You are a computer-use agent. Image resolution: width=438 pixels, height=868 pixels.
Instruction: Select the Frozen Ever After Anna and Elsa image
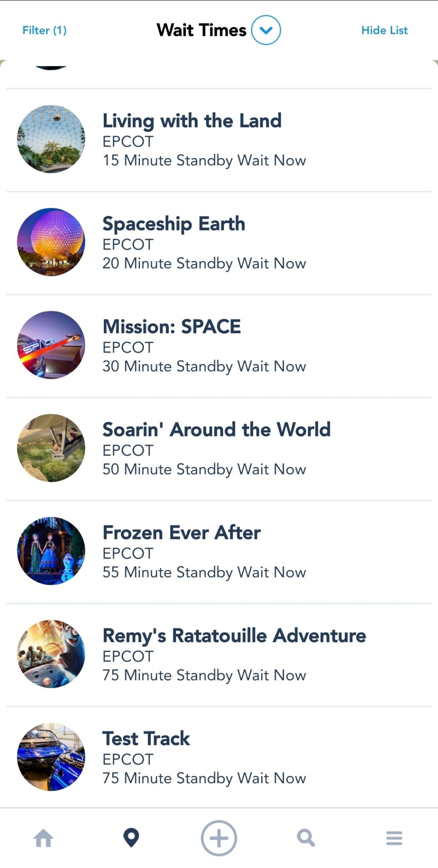[x=51, y=551]
